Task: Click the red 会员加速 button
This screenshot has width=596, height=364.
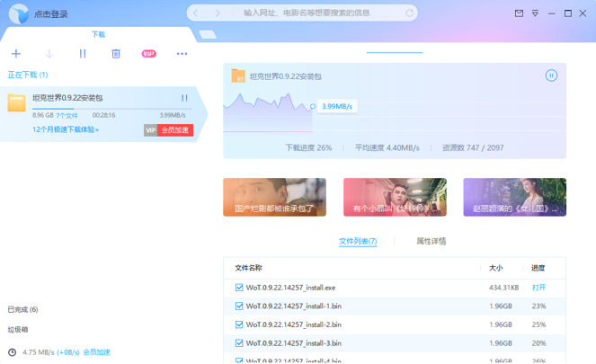Action: coord(175,130)
